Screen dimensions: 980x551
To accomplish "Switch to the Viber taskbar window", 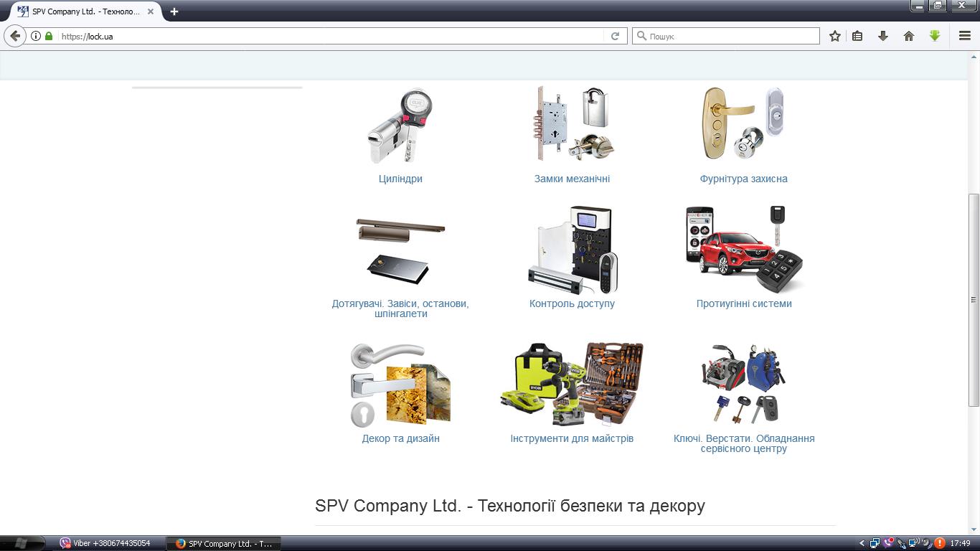I will pos(110,543).
